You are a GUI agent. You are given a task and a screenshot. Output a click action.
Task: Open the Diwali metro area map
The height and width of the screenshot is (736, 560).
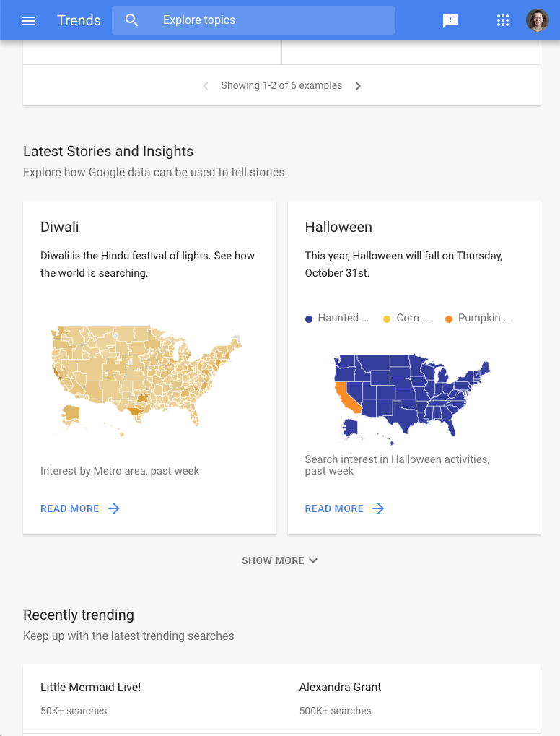point(146,381)
